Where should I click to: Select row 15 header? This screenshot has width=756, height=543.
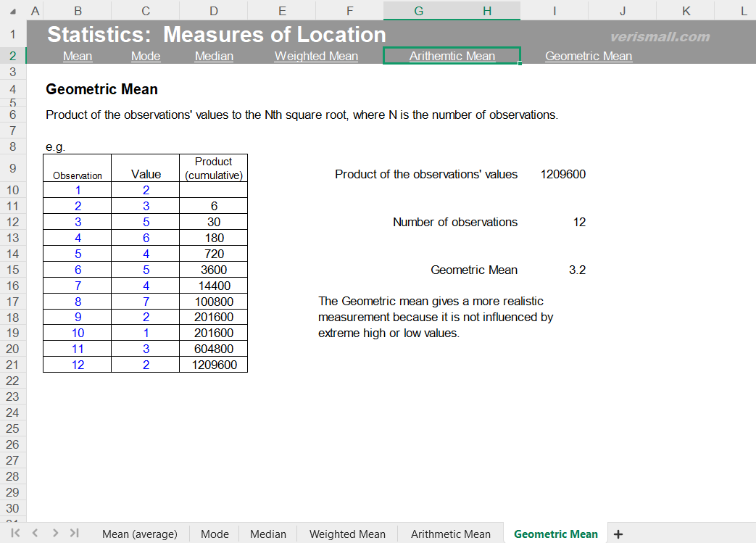(x=13, y=270)
